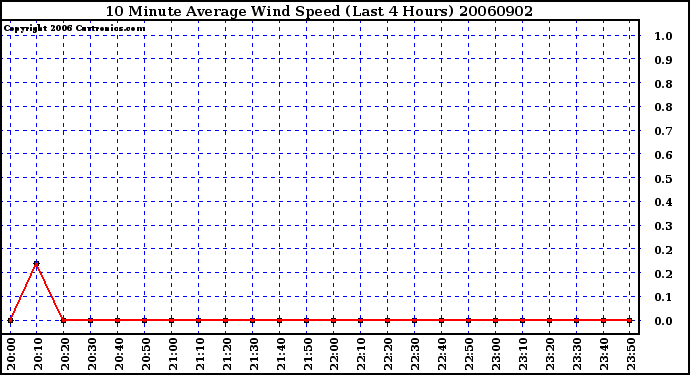The image size is (690, 375).
Task: Click the 22:40 time axis label
Action: point(442,354)
